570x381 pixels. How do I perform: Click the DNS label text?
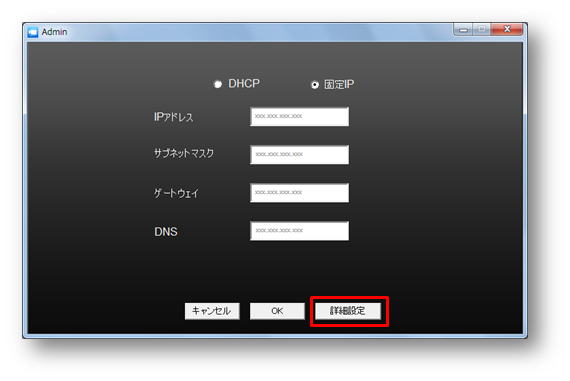click(166, 232)
